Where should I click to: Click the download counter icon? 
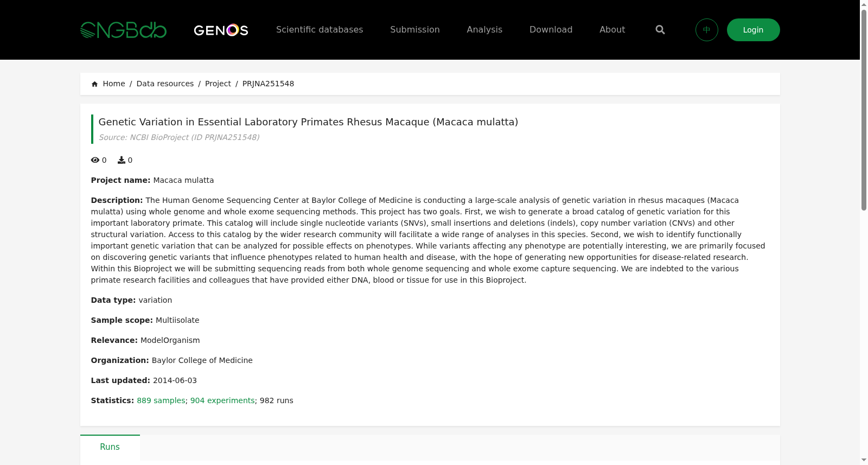122,160
